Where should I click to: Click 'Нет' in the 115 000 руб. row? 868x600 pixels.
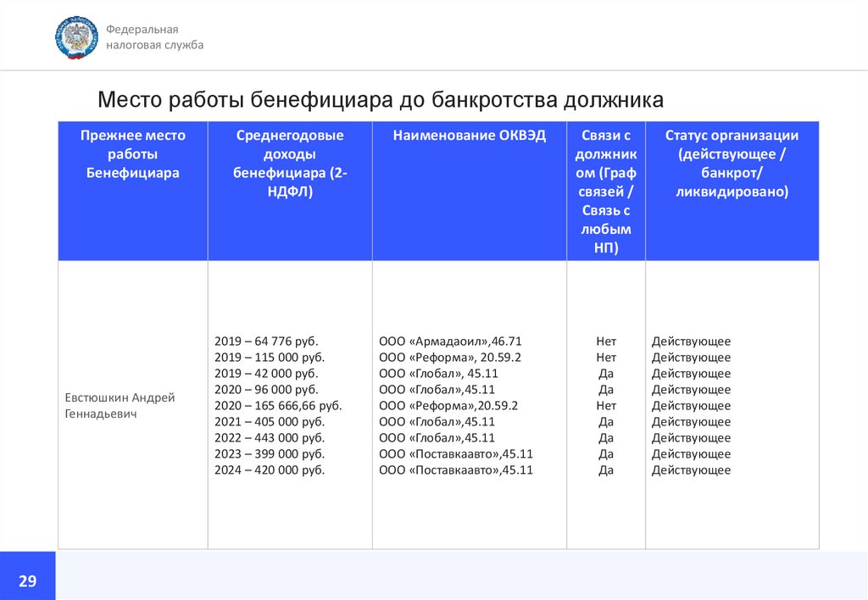(606, 358)
